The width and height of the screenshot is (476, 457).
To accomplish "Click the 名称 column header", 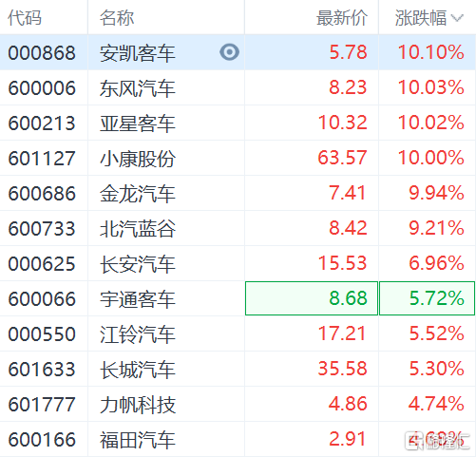I will [117, 18].
